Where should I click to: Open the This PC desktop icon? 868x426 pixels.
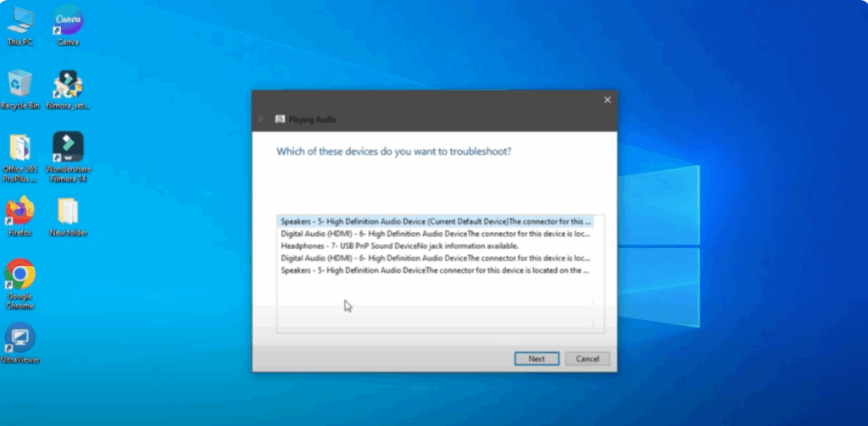[20, 26]
